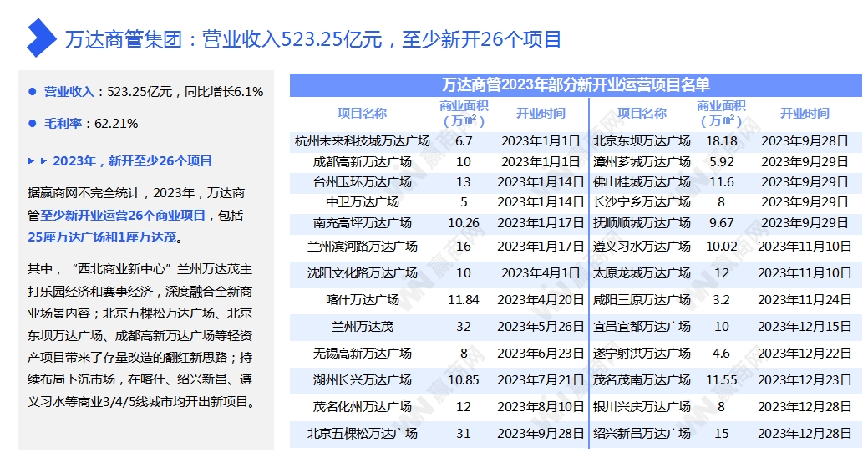Click area value 10.02 for 遵义习水
This screenshot has width=868, height=463.
(x=721, y=246)
